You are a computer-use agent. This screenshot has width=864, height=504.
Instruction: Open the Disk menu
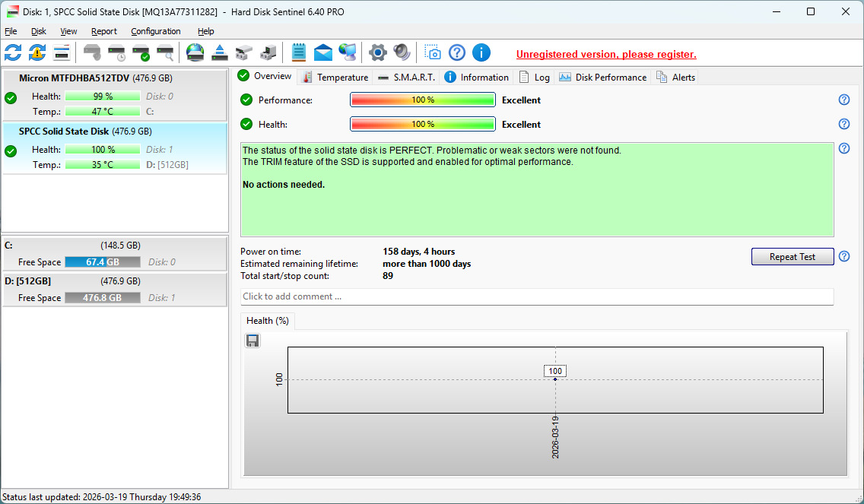pos(39,31)
